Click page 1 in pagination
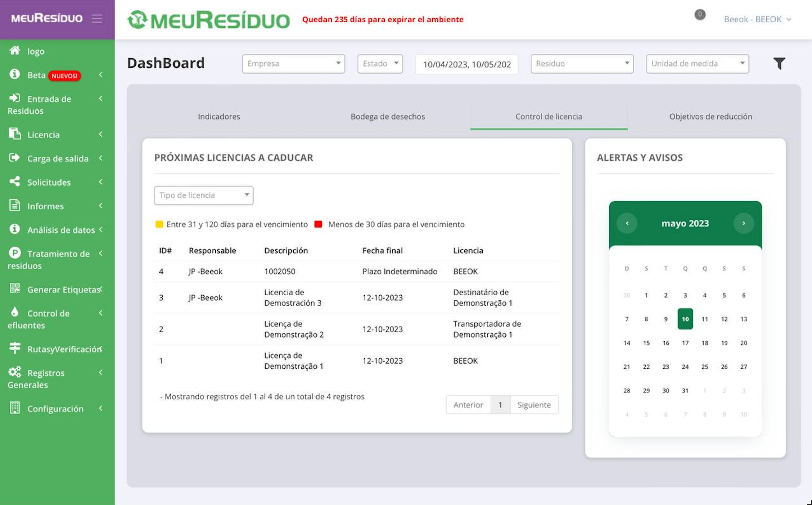Viewport: 812px width, 505px height. (x=500, y=405)
